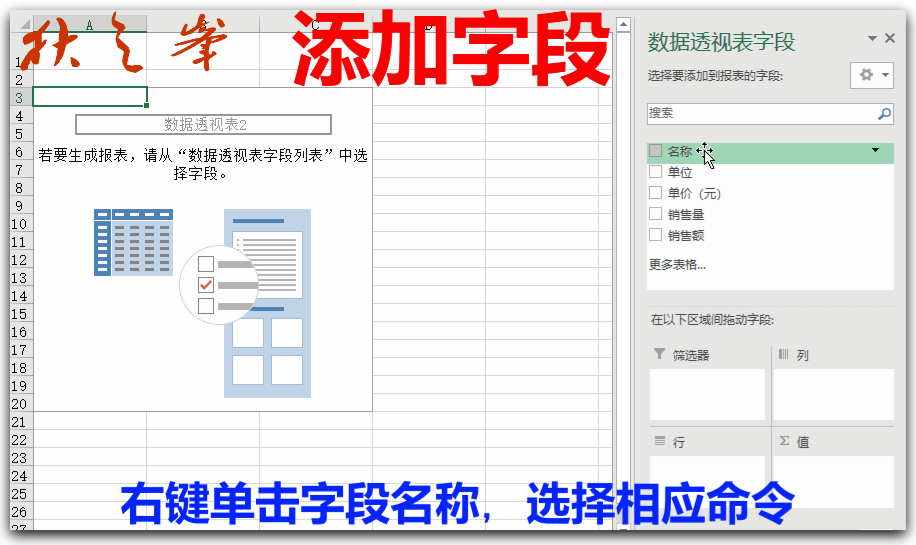916x545 pixels.
Task: Click the 在以下区域间拖动字段 label
Action: click(x=712, y=320)
